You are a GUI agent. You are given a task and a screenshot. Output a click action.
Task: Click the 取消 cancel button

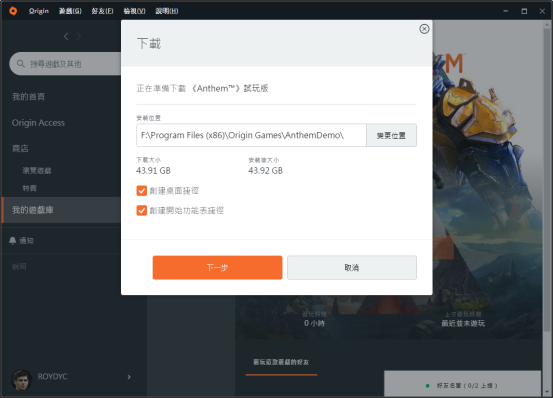pyautogui.click(x=352, y=268)
